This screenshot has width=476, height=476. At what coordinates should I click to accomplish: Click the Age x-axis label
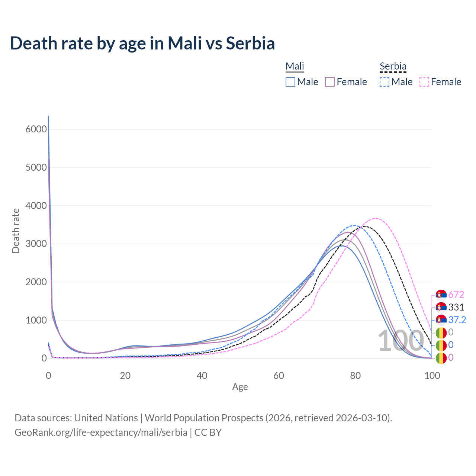pyautogui.click(x=240, y=387)
